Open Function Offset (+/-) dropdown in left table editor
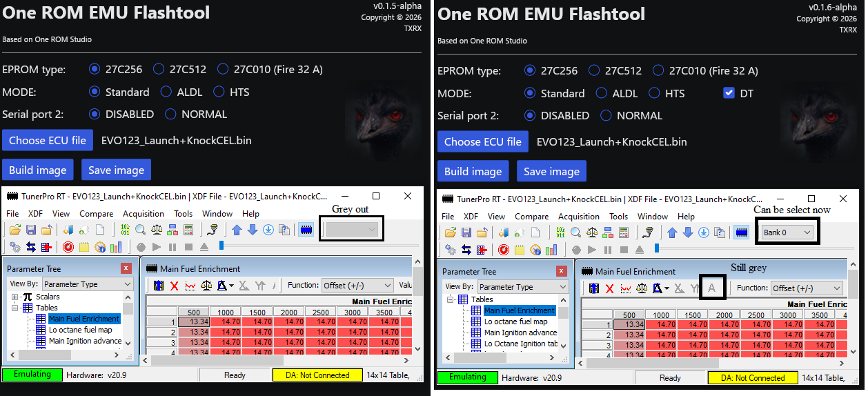Screen dimensions: 868x396 (x=357, y=285)
